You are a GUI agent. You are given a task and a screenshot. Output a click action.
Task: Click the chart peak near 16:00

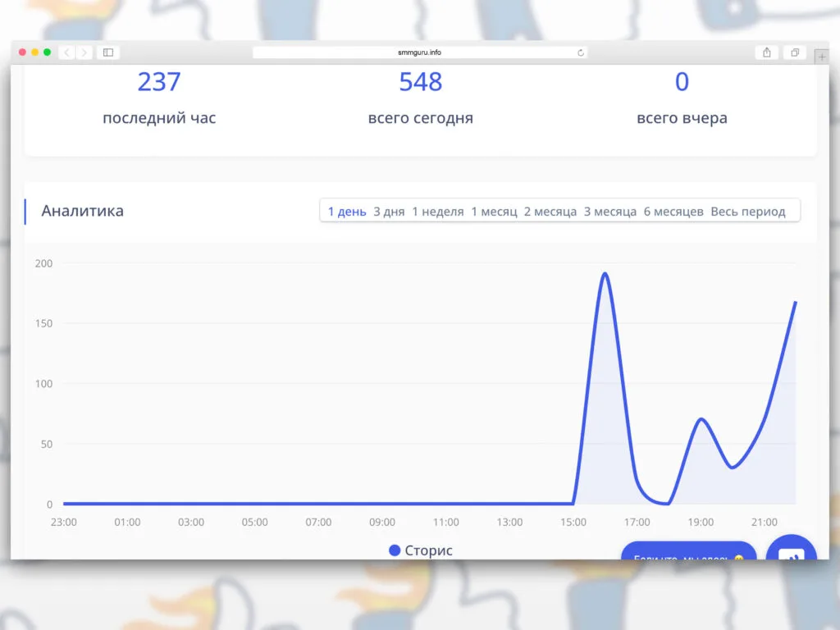605,273
